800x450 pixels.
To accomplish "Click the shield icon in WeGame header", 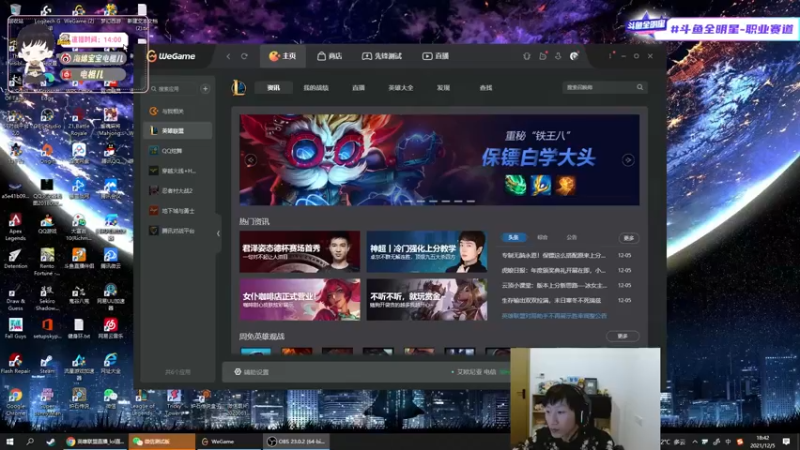I will tap(527, 56).
